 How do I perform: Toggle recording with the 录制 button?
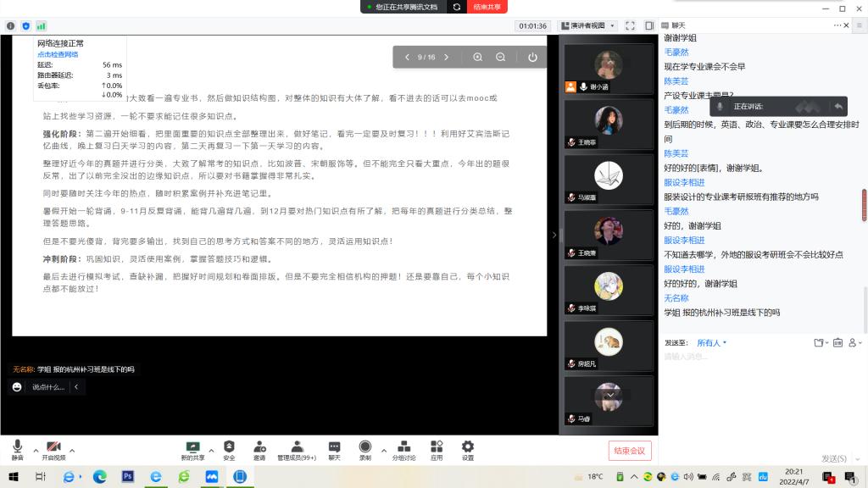(364, 449)
